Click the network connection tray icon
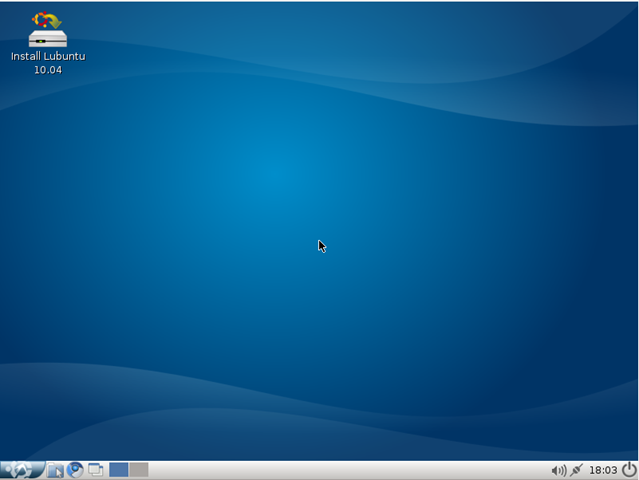 pos(576,470)
